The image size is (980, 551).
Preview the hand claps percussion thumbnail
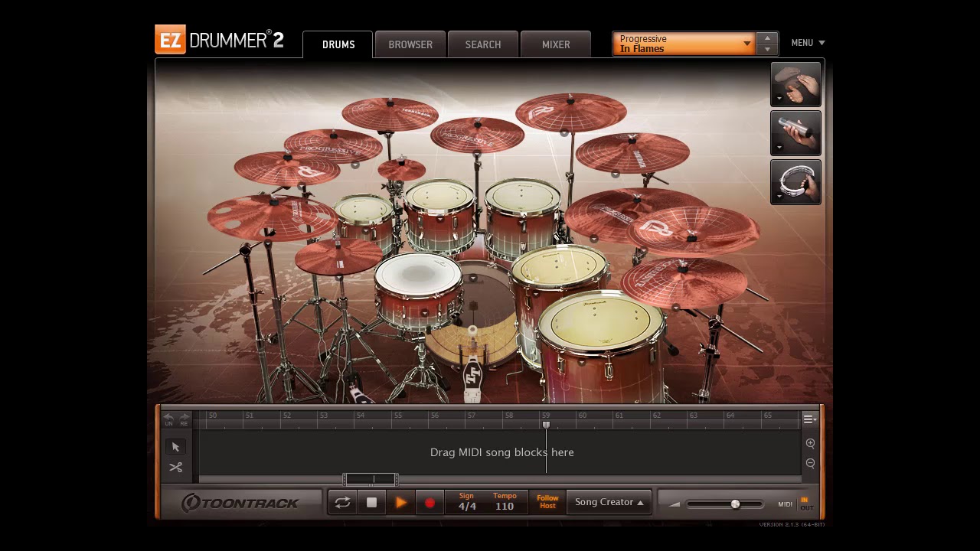click(796, 84)
